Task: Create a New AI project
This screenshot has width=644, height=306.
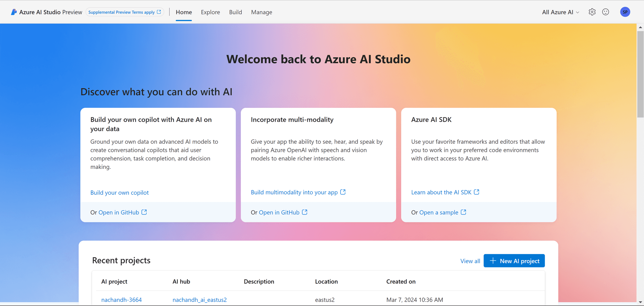Action: click(x=514, y=261)
